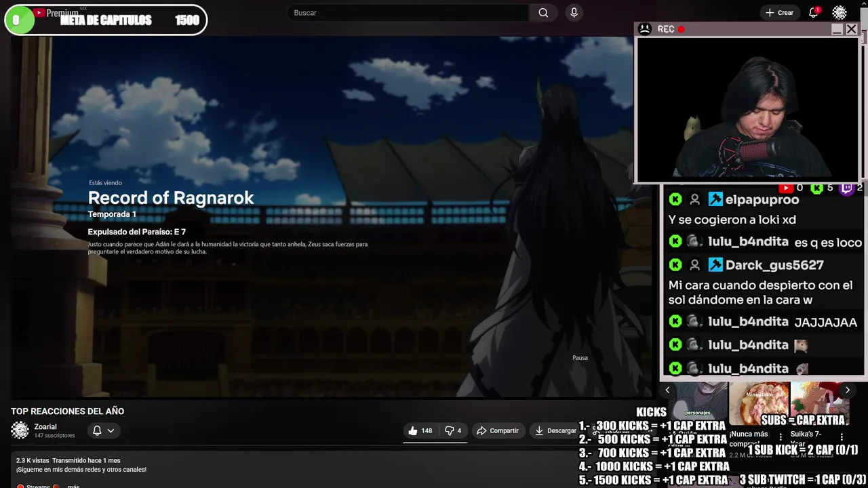
Task: Open the Zoarial channel avatar
Action: tap(20, 430)
